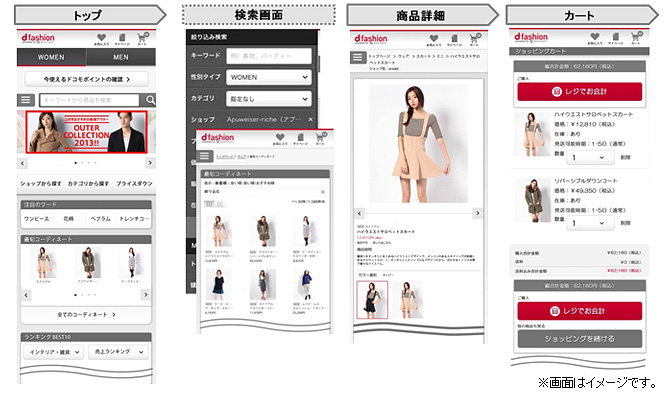Click heart icon on search results screen
The image size is (672, 393).
click(x=280, y=138)
